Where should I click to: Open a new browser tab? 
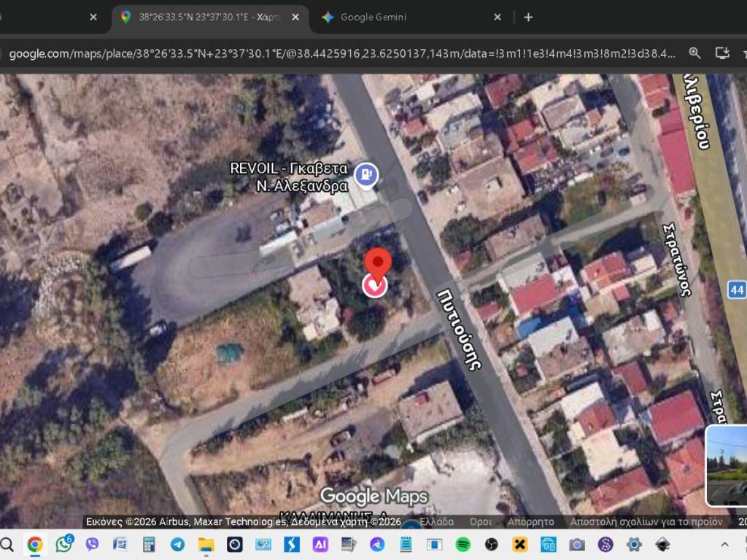[x=528, y=17]
